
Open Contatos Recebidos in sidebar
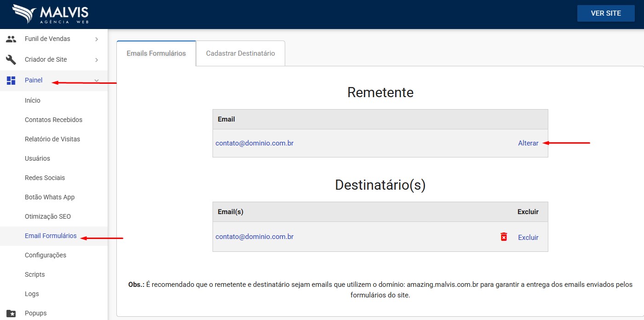tap(53, 120)
